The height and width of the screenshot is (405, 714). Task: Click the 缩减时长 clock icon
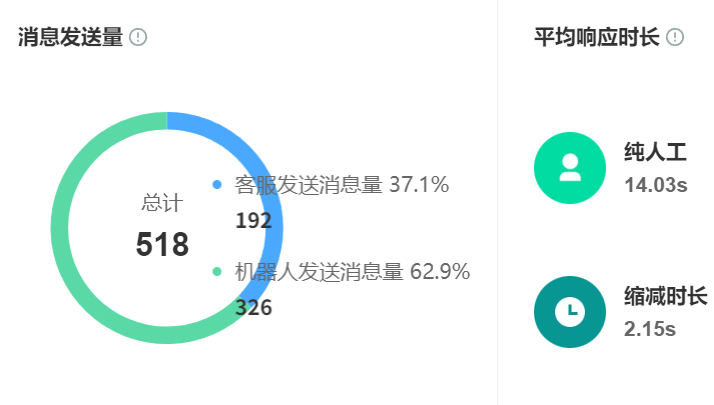pyautogui.click(x=570, y=312)
